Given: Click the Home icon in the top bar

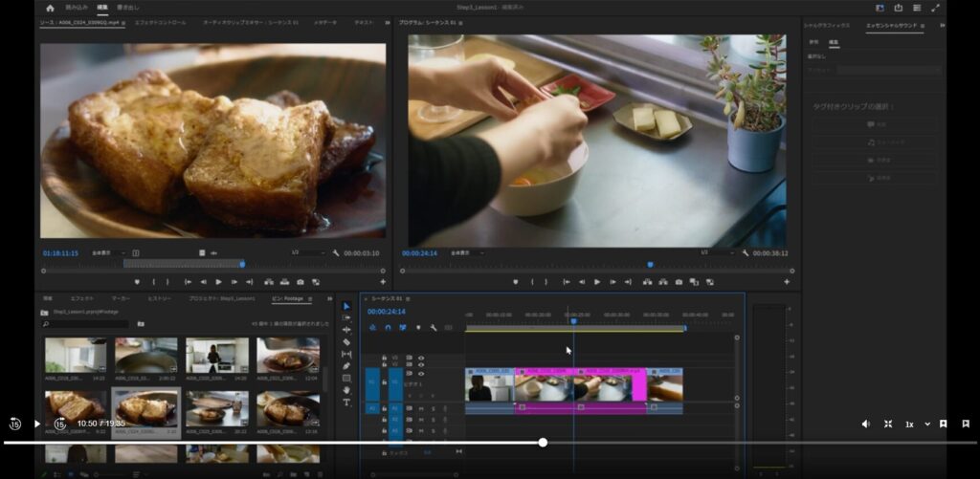Looking at the screenshot, I should (50, 8).
